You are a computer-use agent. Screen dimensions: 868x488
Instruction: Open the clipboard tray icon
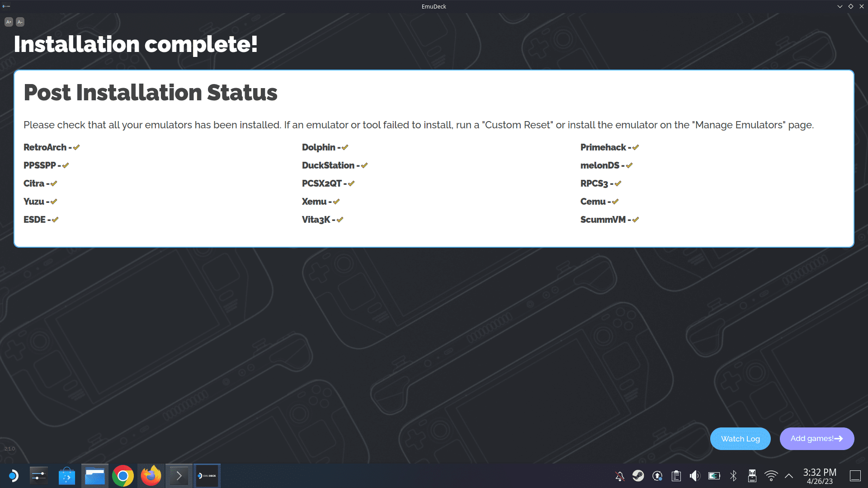tap(676, 476)
